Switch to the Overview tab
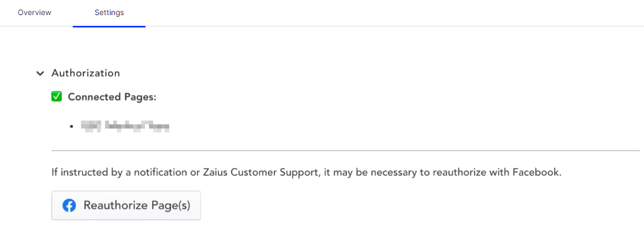 tap(34, 12)
